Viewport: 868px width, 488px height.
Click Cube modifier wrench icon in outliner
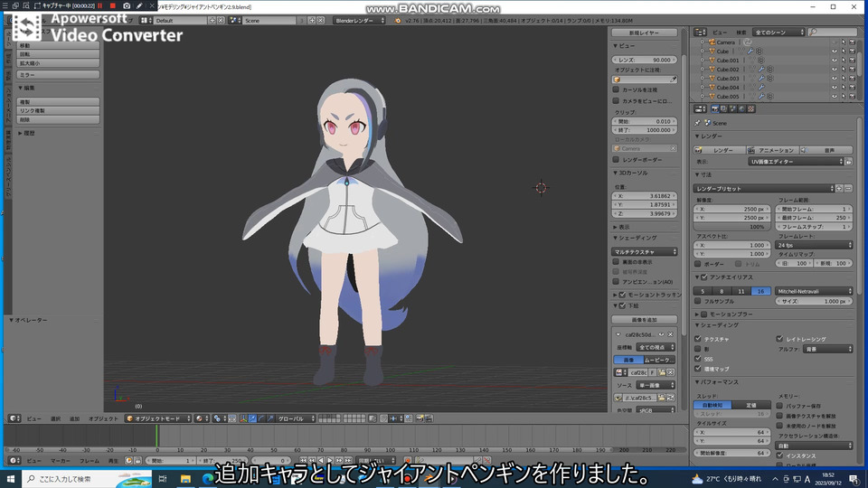point(750,52)
